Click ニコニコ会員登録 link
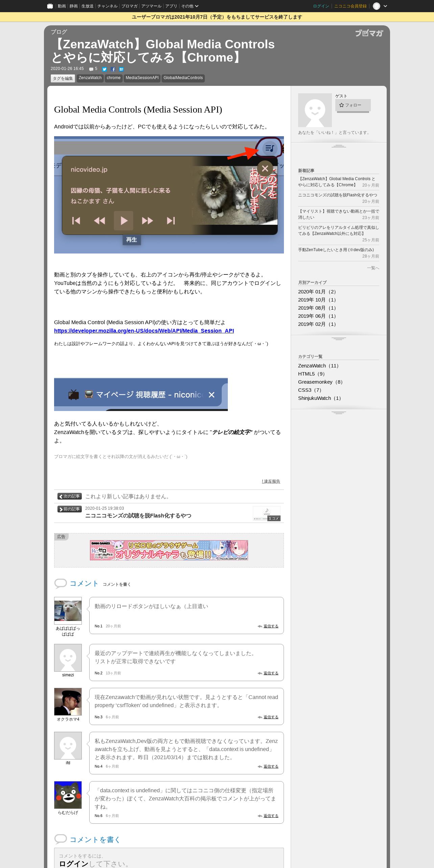The width and height of the screenshot is (434, 868). point(350,6)
